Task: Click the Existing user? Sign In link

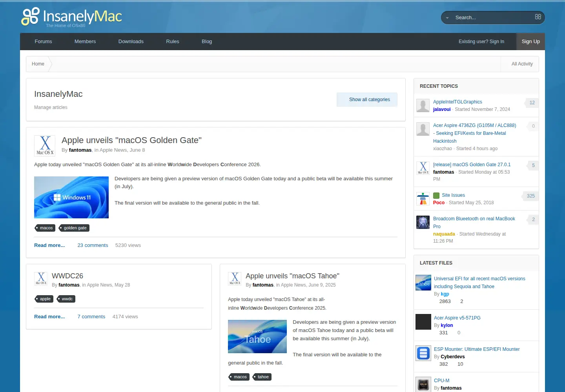Action: coord(481,42)
